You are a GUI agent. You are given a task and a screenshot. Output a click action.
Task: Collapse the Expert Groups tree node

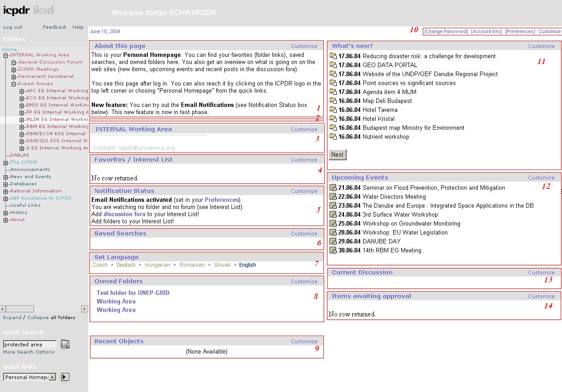14,84
